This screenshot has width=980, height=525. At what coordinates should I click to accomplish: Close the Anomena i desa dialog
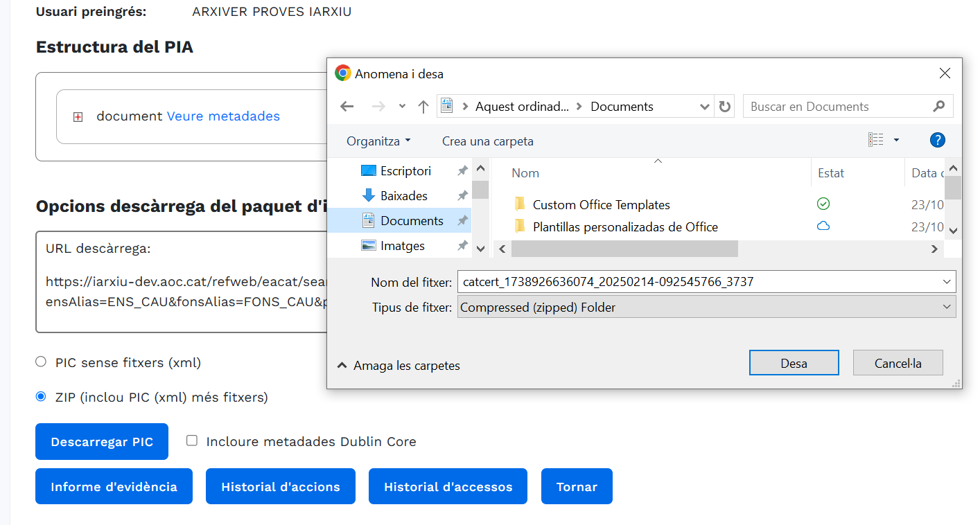[944, 73]
